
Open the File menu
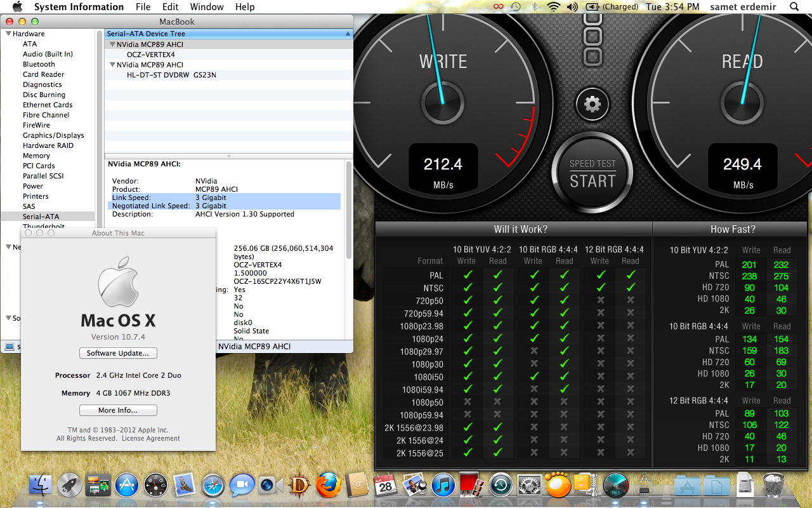pos(143,7)
